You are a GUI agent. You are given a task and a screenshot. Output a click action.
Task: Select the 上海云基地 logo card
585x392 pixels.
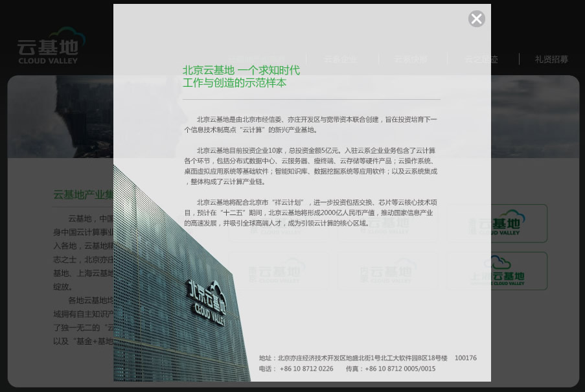coord(498,271)
